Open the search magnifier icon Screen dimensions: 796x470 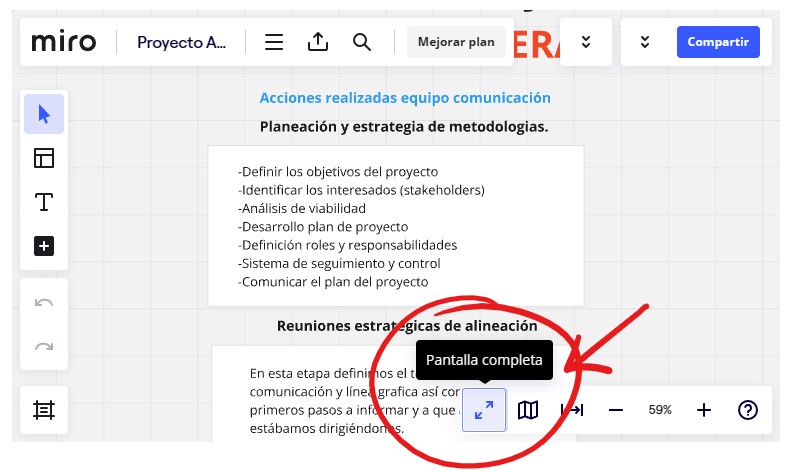click(x=361, y=42)
